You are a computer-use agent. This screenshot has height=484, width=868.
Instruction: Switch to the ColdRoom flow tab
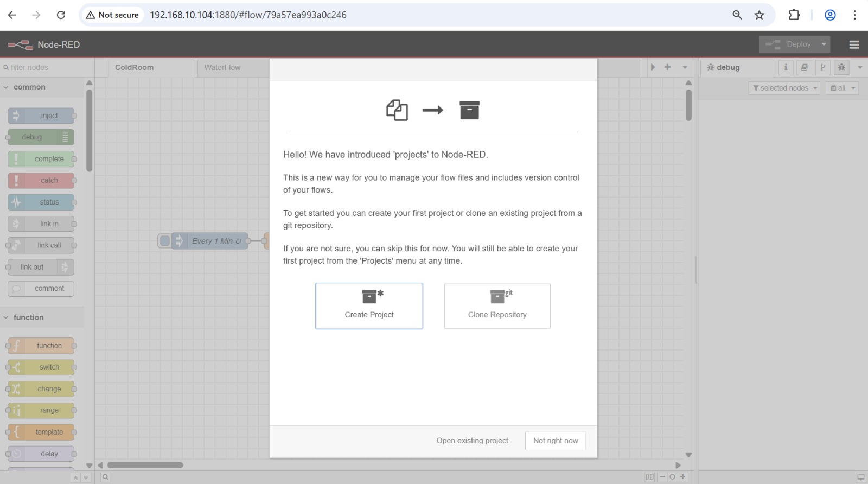[x=135, y=67]
